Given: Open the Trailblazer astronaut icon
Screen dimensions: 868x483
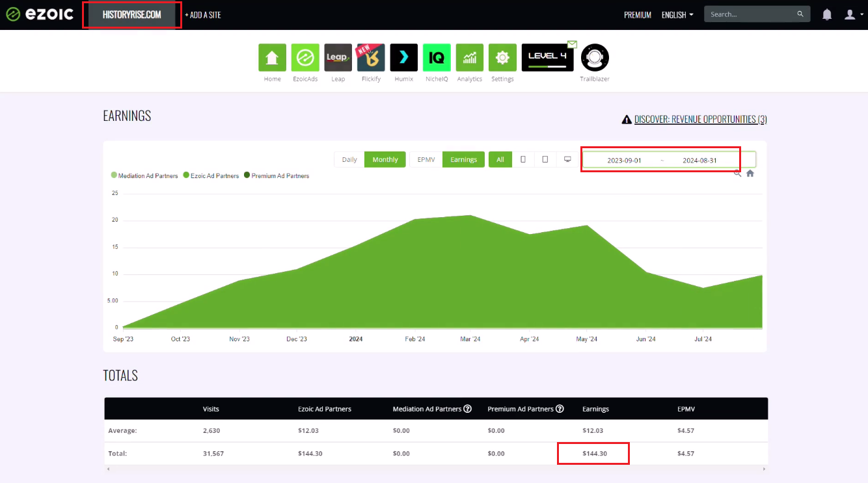Looking at the screenshot, I should pyautogui.click(x=595, y=58).
